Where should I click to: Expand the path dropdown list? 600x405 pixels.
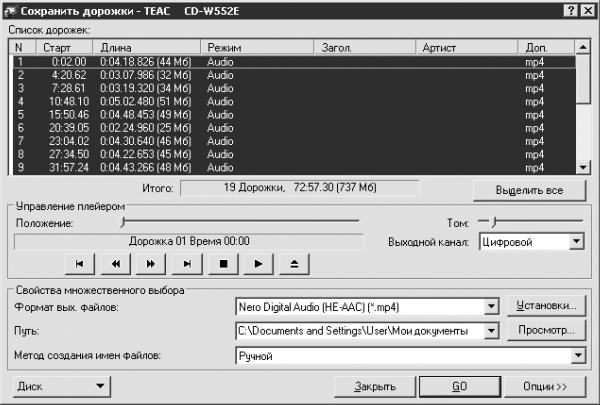(491, 331)
